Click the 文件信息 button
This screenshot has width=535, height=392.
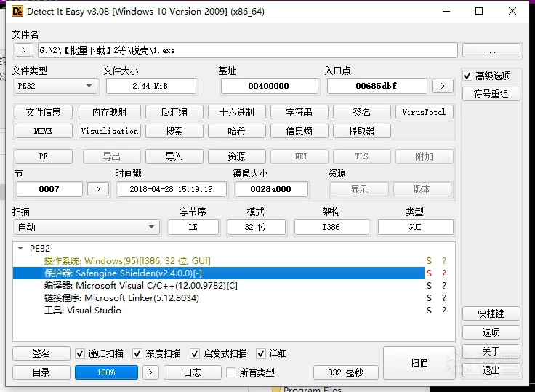pos(44,112)
